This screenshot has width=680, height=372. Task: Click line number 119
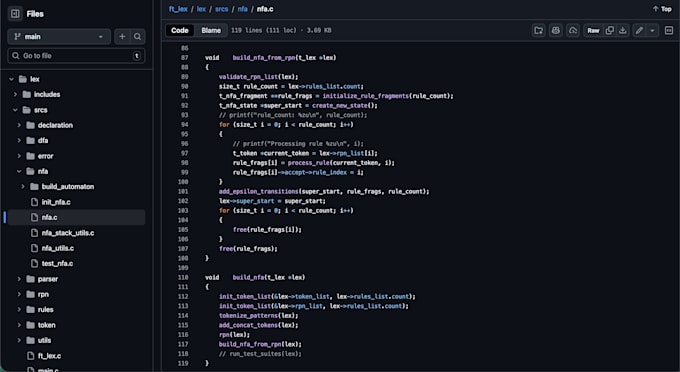pos(183,363)
